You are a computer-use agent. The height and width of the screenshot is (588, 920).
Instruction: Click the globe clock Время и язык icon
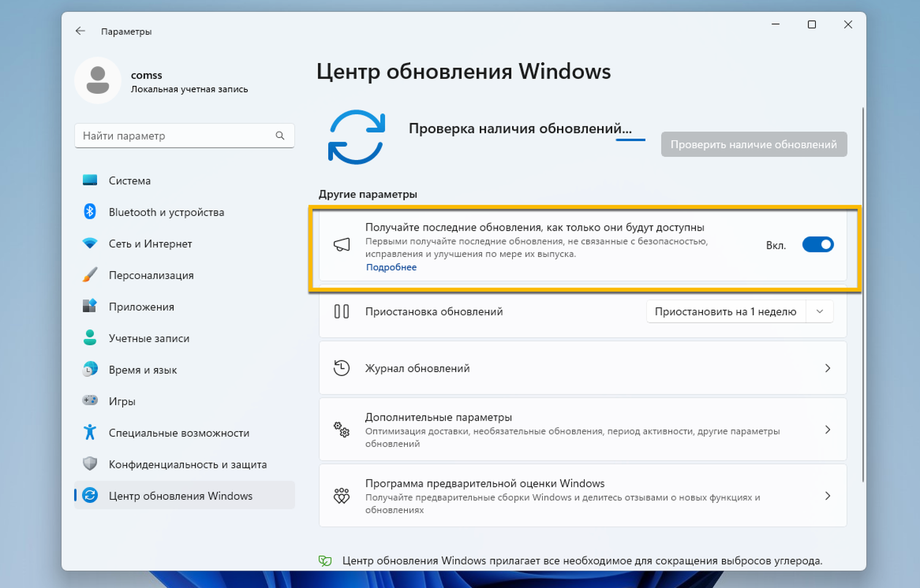[x=90, y=369]
